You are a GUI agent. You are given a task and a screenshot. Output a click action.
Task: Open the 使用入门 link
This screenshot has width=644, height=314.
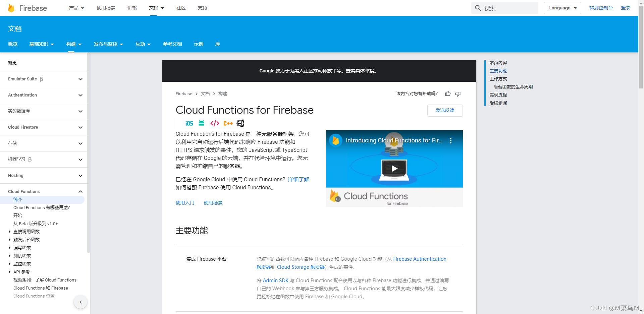[185, 203]
